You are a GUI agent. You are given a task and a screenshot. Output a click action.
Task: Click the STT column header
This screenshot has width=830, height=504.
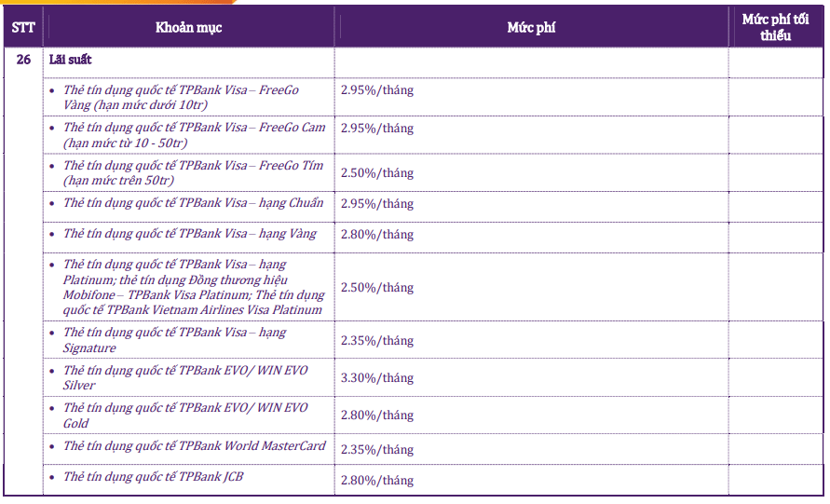(x=22, y=28)
